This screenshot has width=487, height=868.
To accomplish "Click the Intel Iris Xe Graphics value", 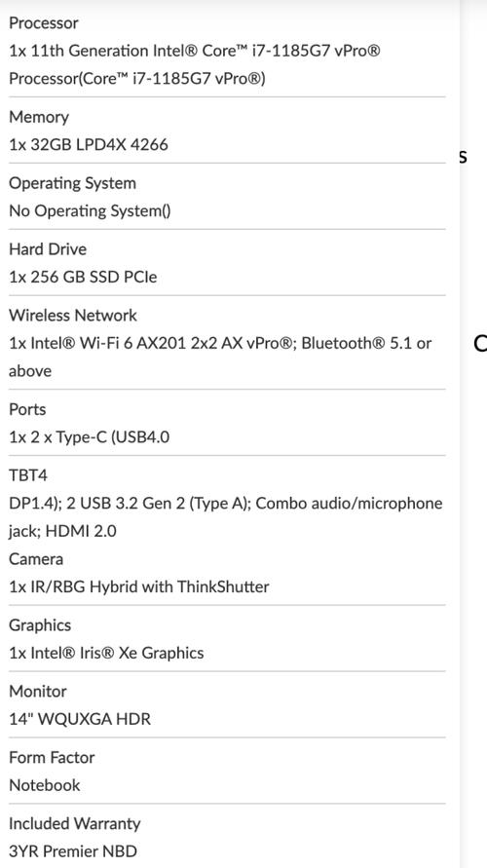I will click(x=106, y=654).
